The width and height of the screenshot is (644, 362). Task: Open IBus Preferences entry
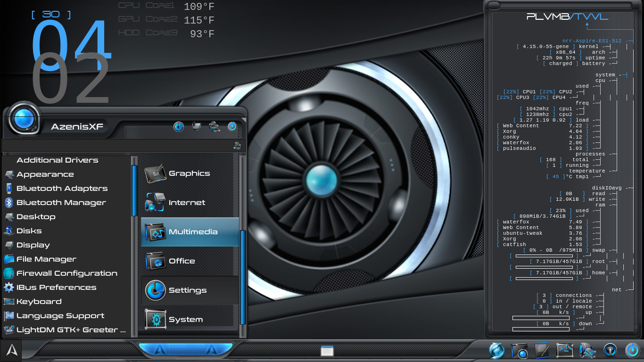[x=56, y=288]
